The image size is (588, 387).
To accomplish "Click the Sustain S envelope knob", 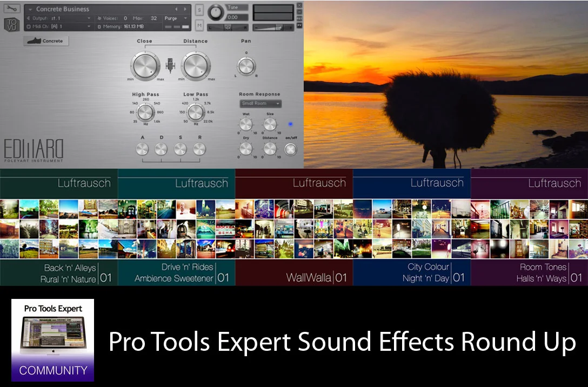I will [x=180, y=149].
